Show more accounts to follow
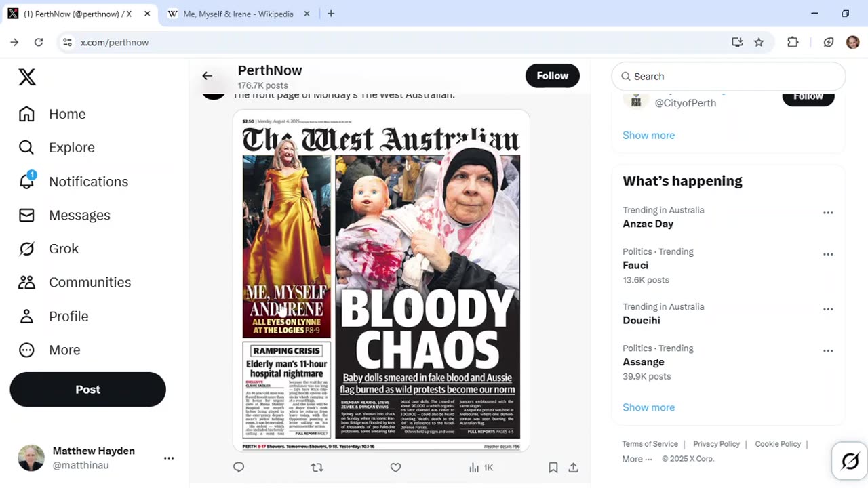The image size is (868, 488). coord(649,135)
